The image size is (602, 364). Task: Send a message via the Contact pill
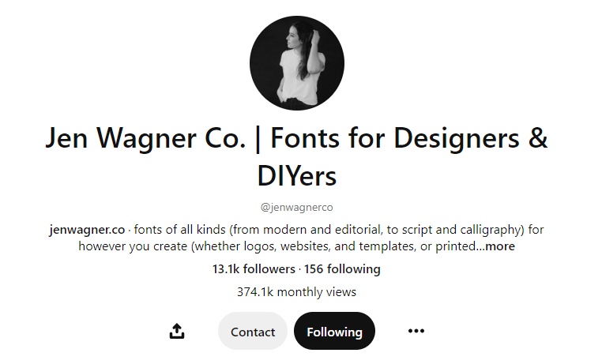click(253, 331)
